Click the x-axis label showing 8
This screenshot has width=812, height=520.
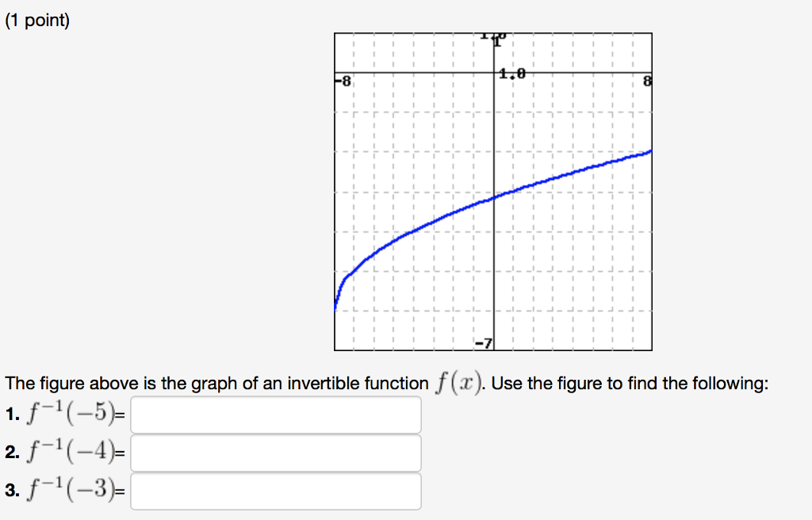[x=647, y=82]
